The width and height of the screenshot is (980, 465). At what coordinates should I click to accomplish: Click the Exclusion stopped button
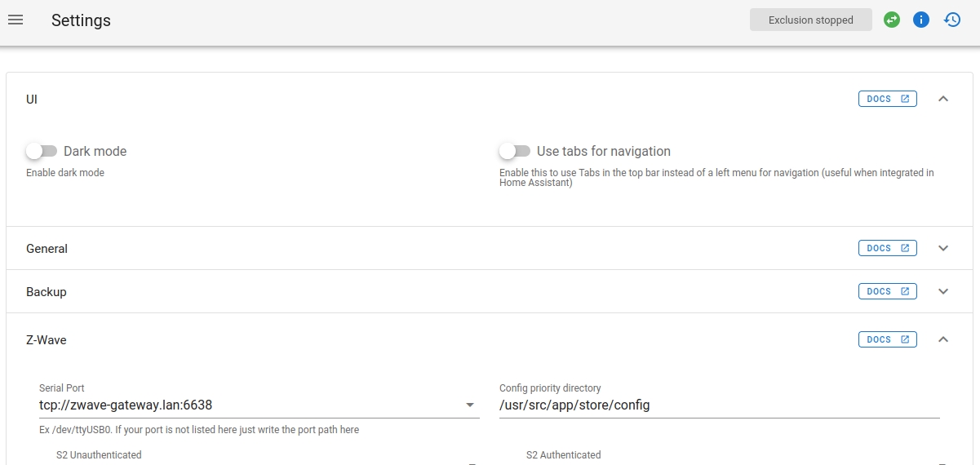[x=811, y=20]
